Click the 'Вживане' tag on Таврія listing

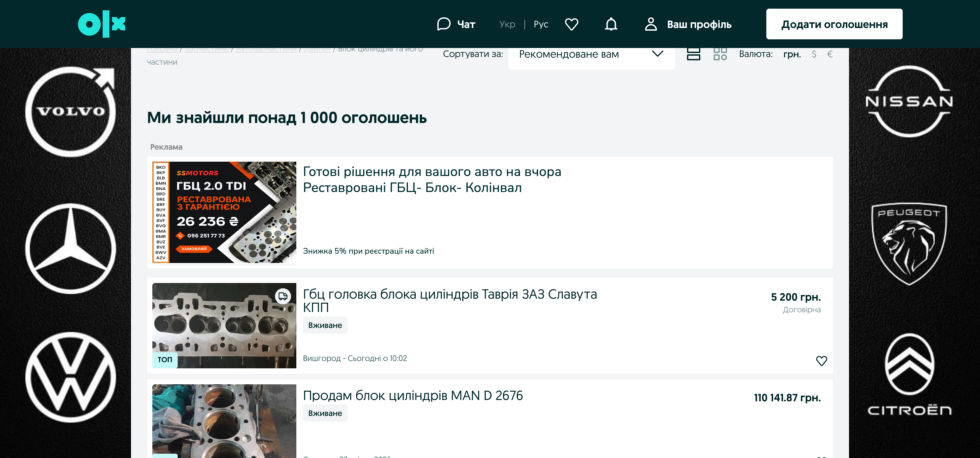325,325
